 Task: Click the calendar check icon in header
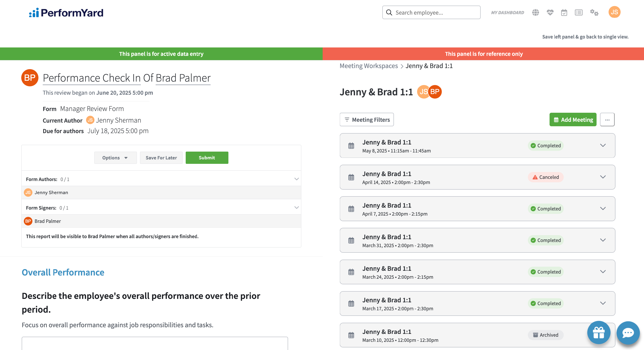564,12
